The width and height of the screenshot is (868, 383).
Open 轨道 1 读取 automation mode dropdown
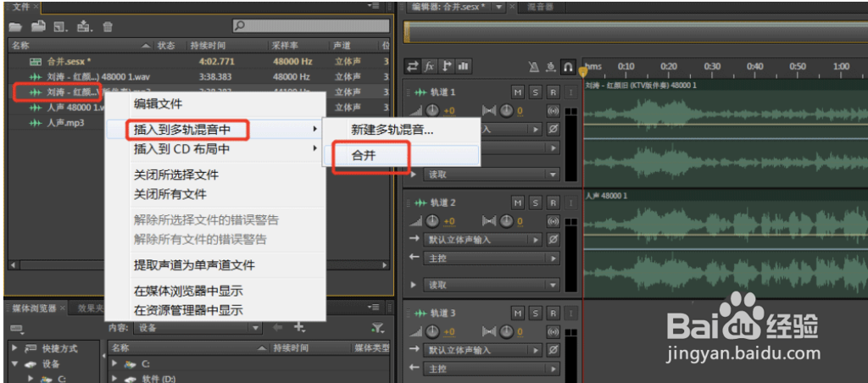pos(492,175)
